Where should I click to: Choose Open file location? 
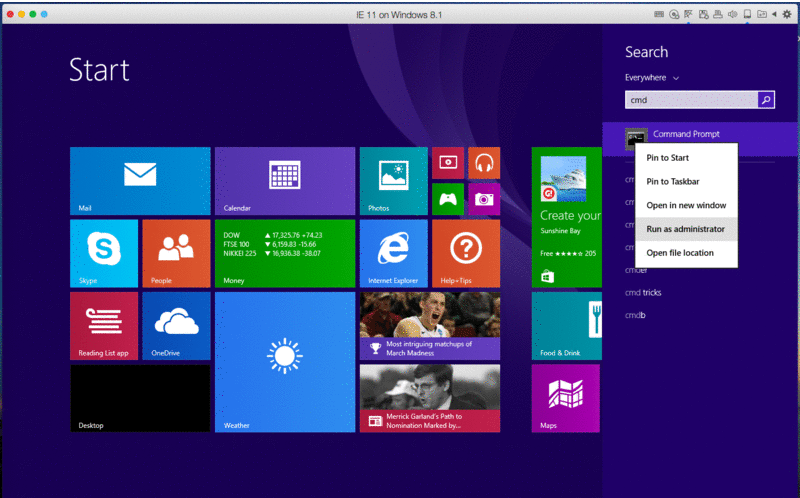click(x=686, y=253)
